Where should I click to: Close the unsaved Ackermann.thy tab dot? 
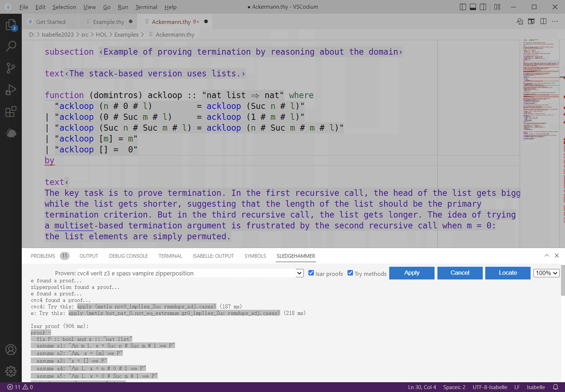[206, 22]
